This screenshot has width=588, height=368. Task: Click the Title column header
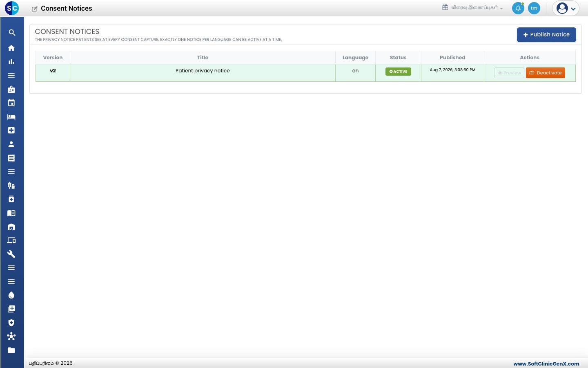[203, 58]
